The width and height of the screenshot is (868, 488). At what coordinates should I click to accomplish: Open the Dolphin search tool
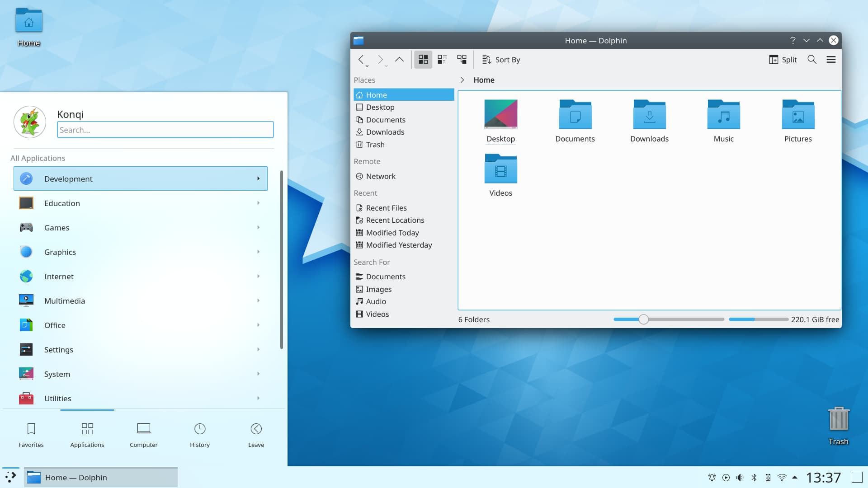click(812, 59)
